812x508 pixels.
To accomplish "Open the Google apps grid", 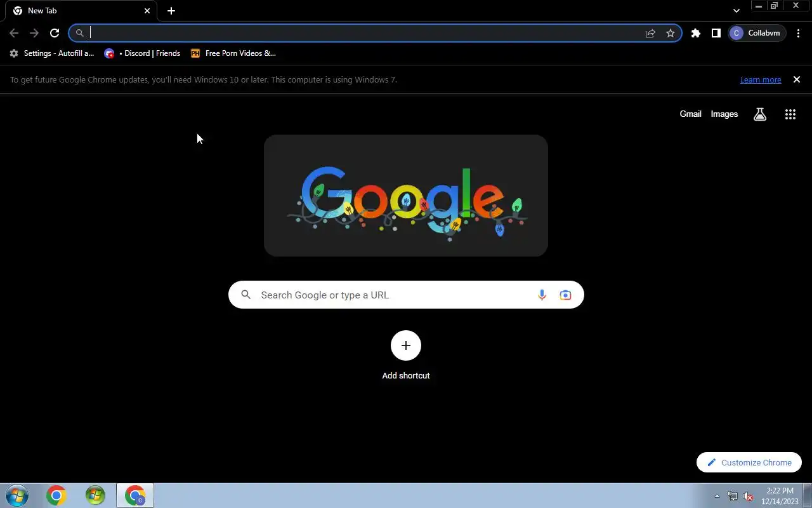I will point(790,114).
